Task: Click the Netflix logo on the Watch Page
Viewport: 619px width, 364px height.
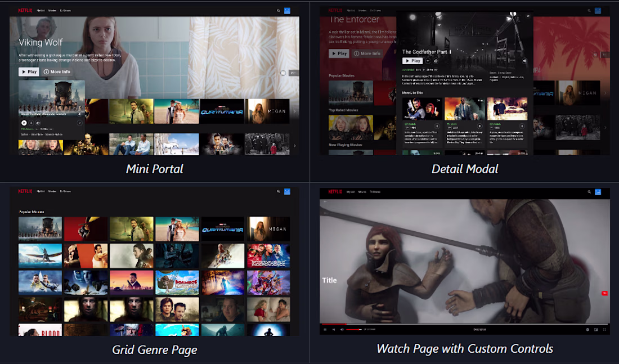Action: tap(335, 192)
